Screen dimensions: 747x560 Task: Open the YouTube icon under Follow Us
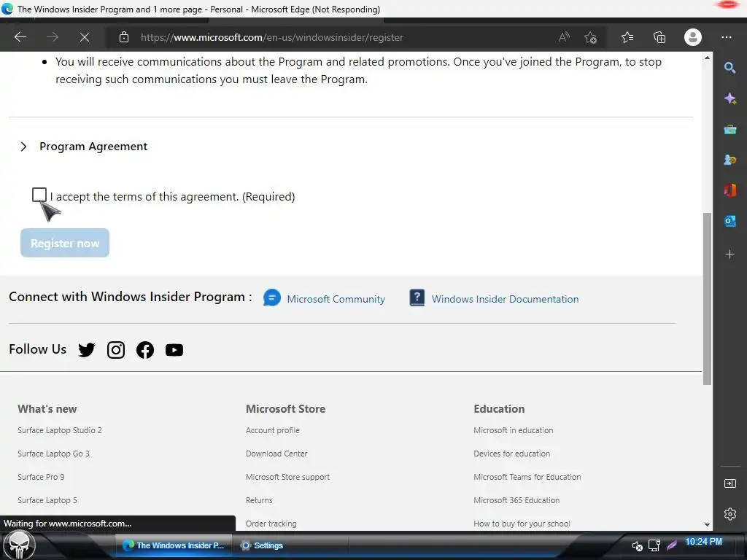tap(174, 350)
